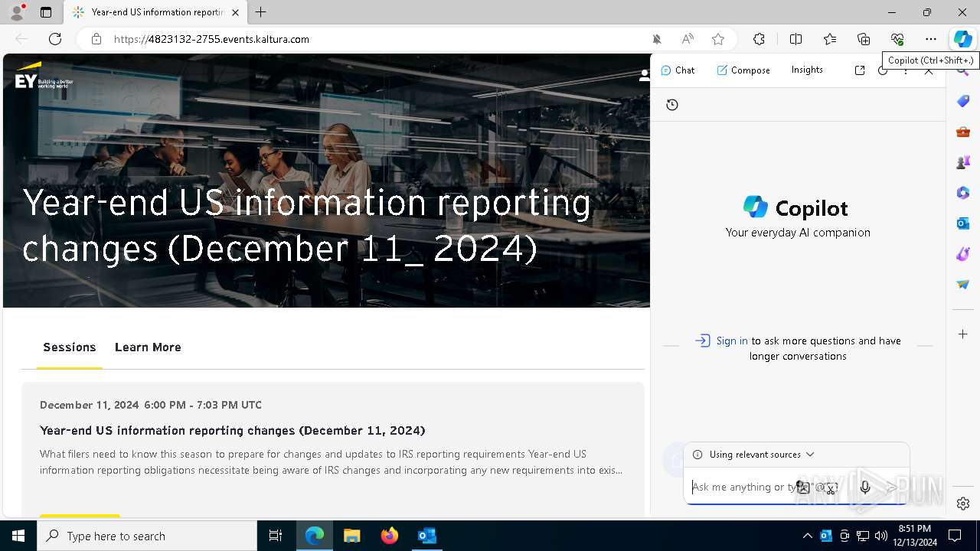Screen dimensions: 980x551
Task: Focus the Ask me anything field
Action: 741,487
